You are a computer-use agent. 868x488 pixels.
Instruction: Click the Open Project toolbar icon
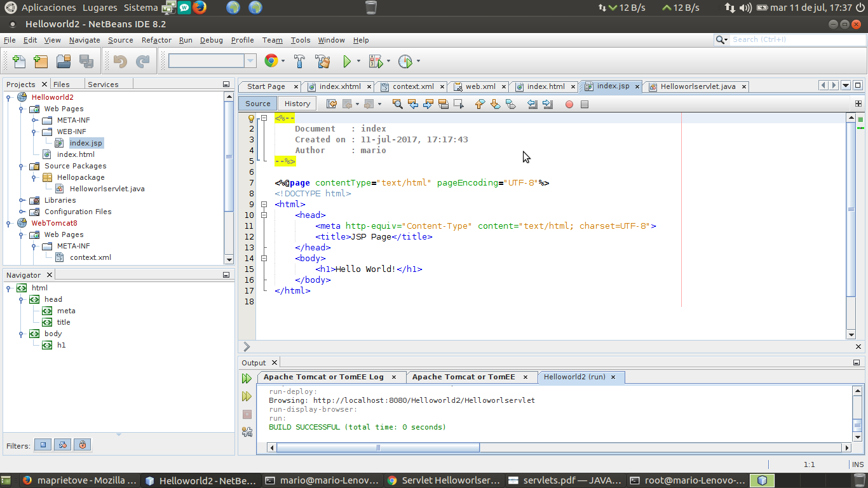(x=64, y=62)
